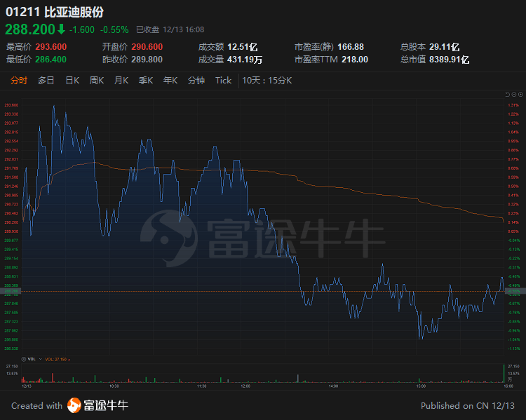Click the 最低价 value 286.400
The height and width of the screenshot is (420, 526).
(x=51, y=60)
